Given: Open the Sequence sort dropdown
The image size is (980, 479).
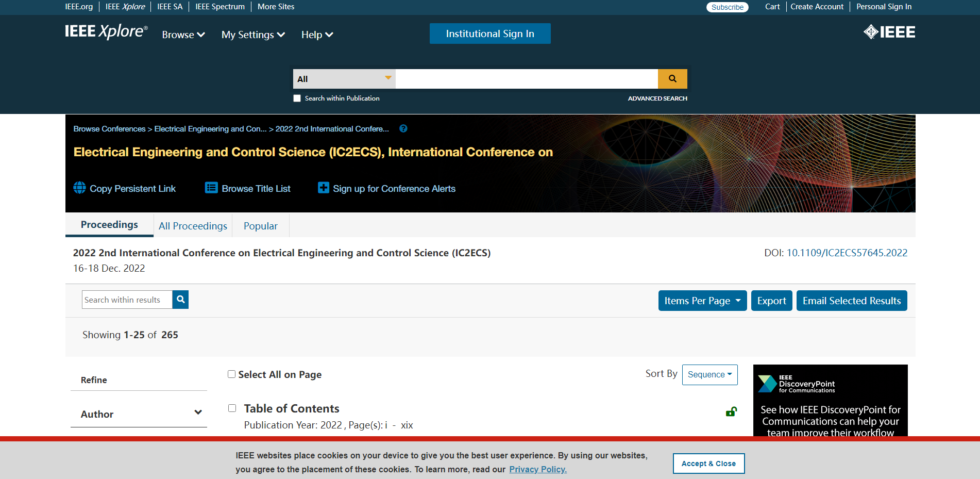Looking at the screenshot, I should (x=710, y=375).
